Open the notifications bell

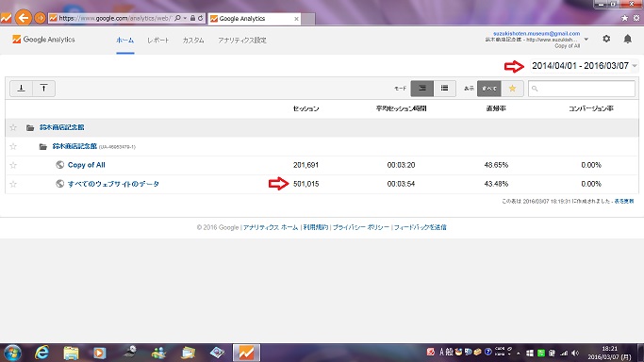click(628, 39)
